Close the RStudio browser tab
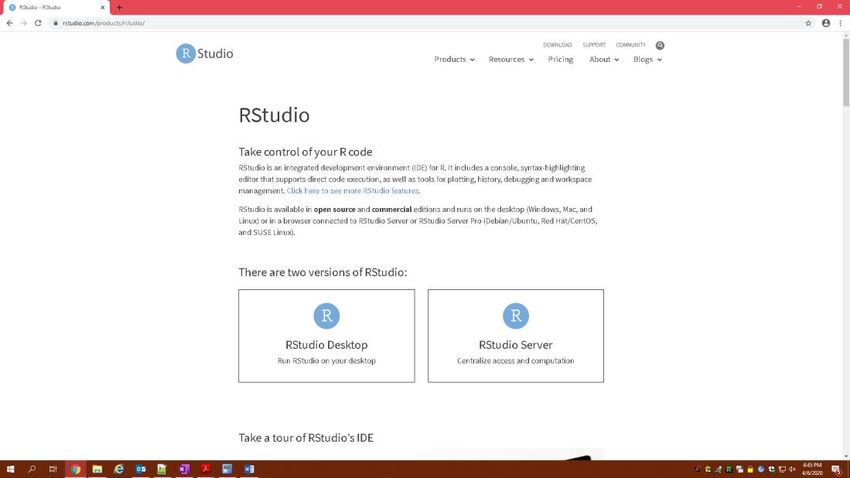The image size is (850, 478). (102, 8)
